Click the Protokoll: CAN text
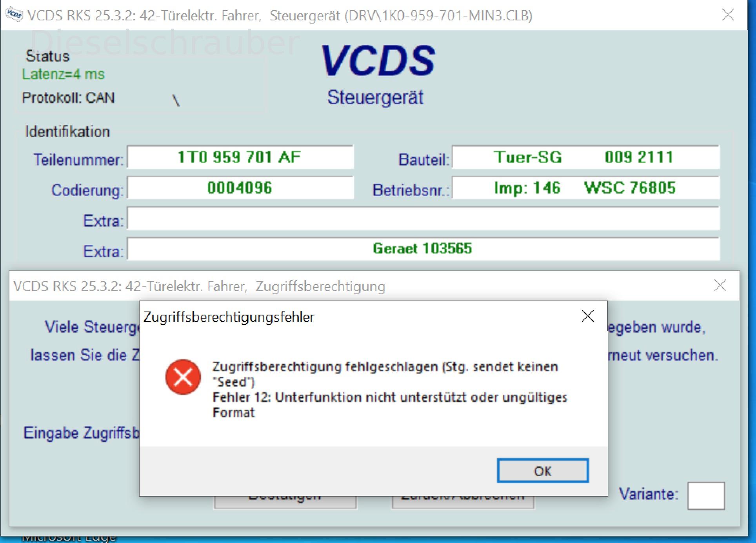The height and width of the screenshot is (543, 756). click(68, 98)
